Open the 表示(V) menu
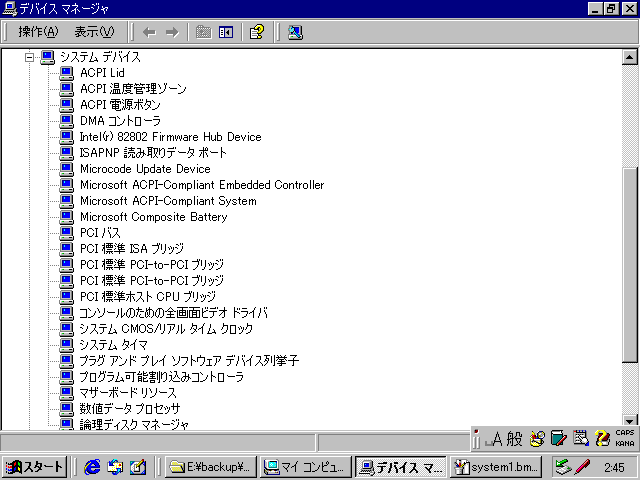The image size is (640, 480). pos(94,31)
